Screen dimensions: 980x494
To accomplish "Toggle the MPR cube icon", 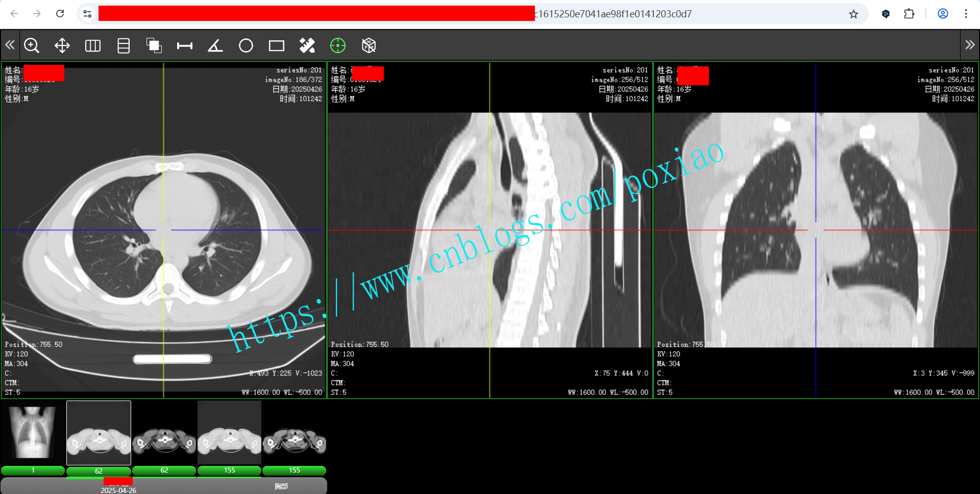I will pos(369,46).
